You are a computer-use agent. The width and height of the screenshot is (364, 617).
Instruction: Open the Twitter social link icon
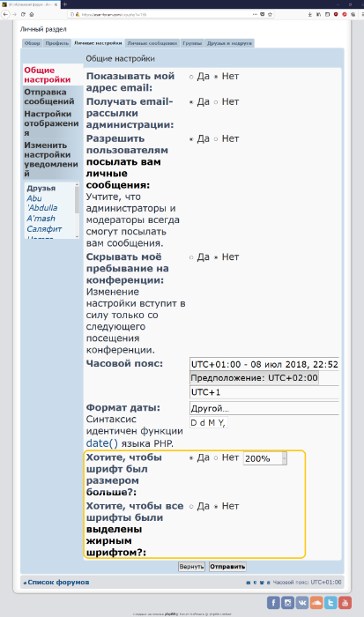pos(331,602)
